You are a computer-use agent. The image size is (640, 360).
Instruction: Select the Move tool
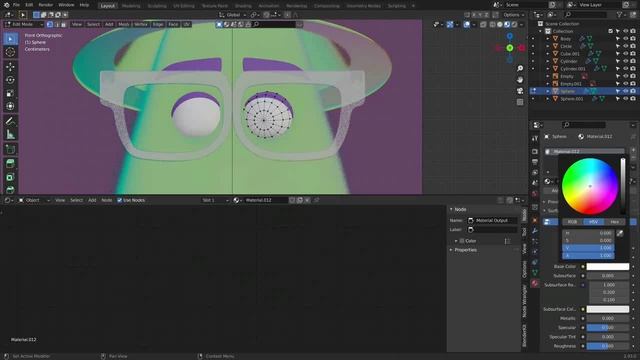(x=10, y=67)
